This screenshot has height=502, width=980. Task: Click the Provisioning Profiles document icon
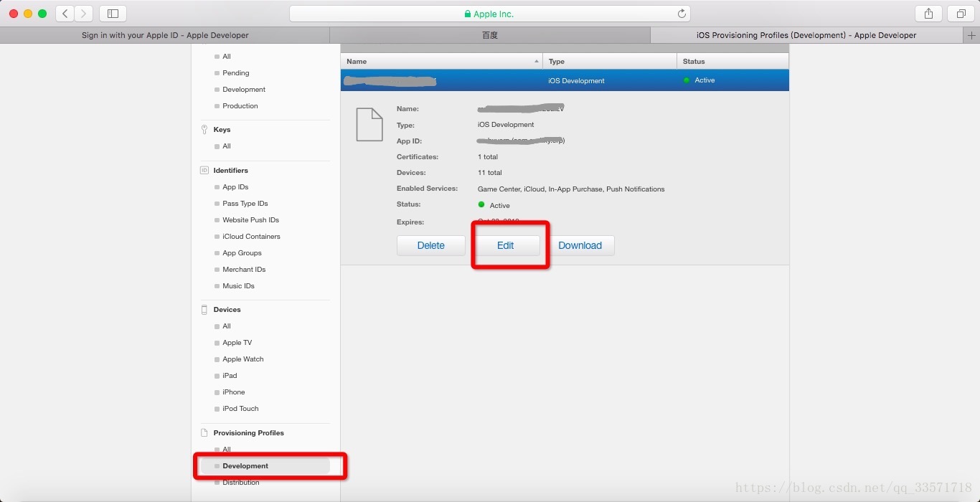pyautogui.click(x=204, y=433)
